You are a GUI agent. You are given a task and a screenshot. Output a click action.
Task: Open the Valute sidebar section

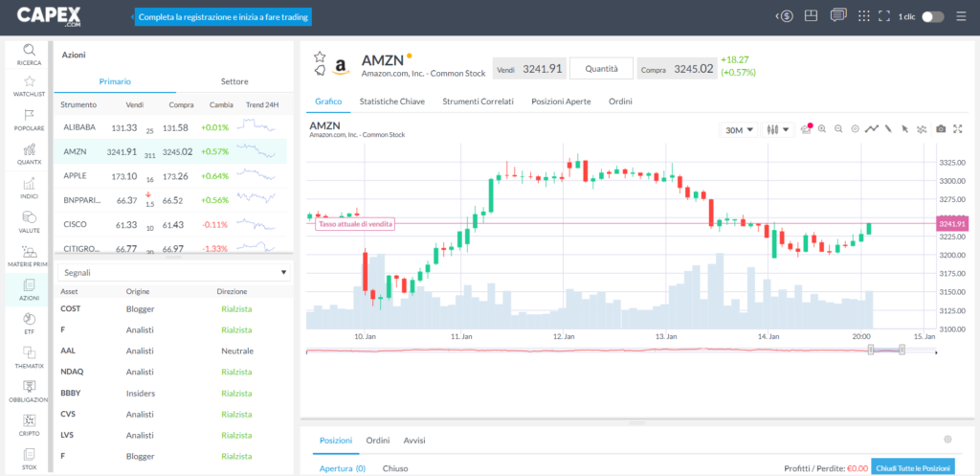coord(30,222)
